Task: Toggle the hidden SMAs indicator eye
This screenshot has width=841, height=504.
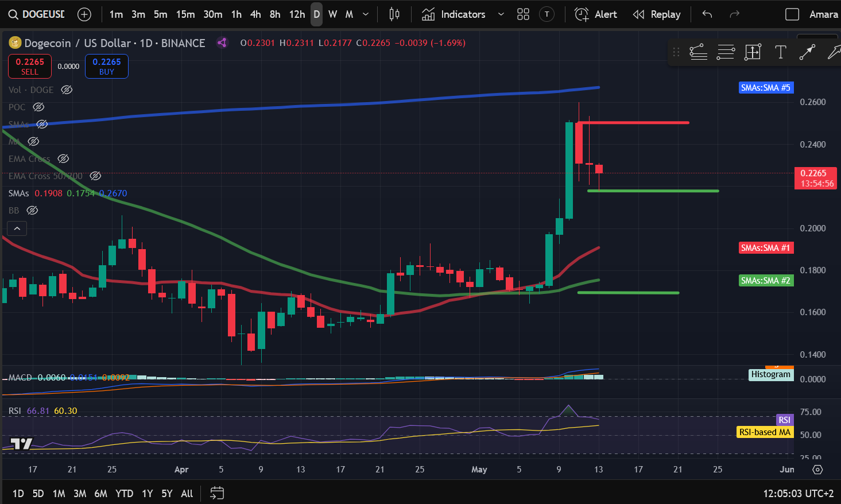Action: (x=42, y=124)
